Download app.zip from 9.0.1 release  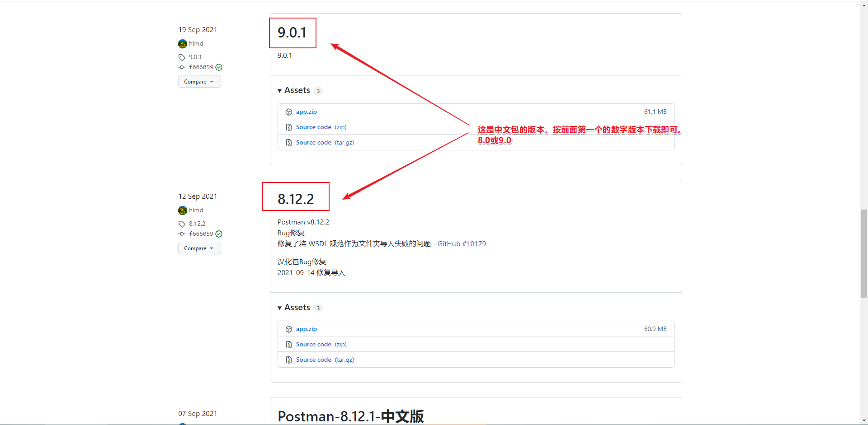(x=307, y=112)
